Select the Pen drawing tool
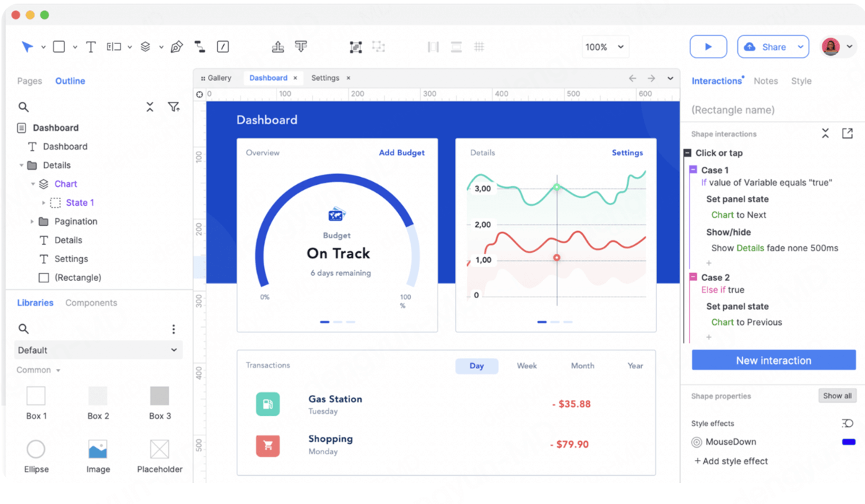Screen dimensions: 865x504 (177, 47)
